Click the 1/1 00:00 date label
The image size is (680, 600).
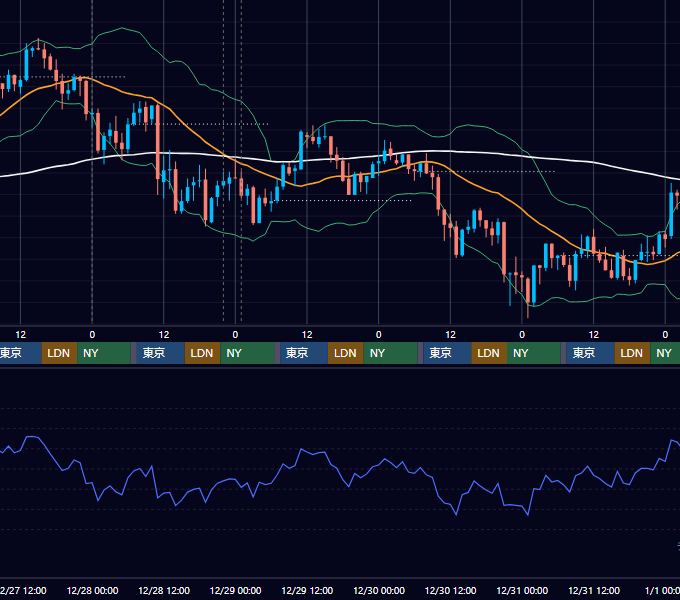pyautogui.click(x=662, y=590)
